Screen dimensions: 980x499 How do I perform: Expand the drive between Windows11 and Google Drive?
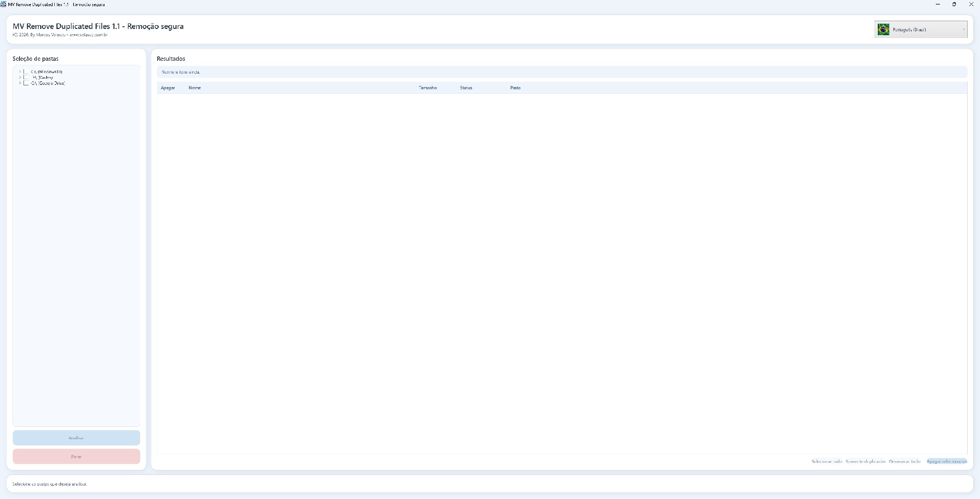20,78
